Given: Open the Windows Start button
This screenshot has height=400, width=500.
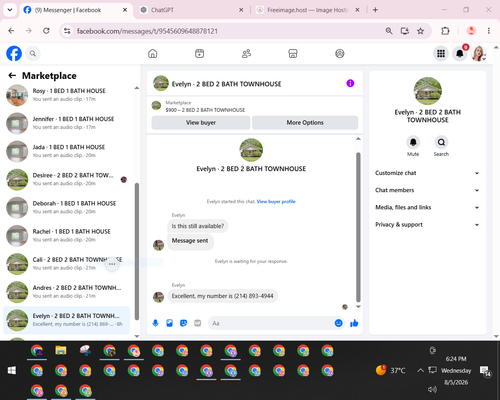Looking at the screenshot, I should [12, 370].
